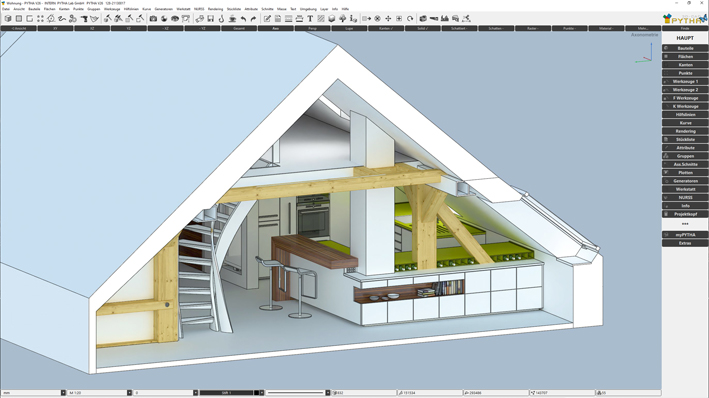
Task: Open the Rendering menu
Action: tap(215, 9)
